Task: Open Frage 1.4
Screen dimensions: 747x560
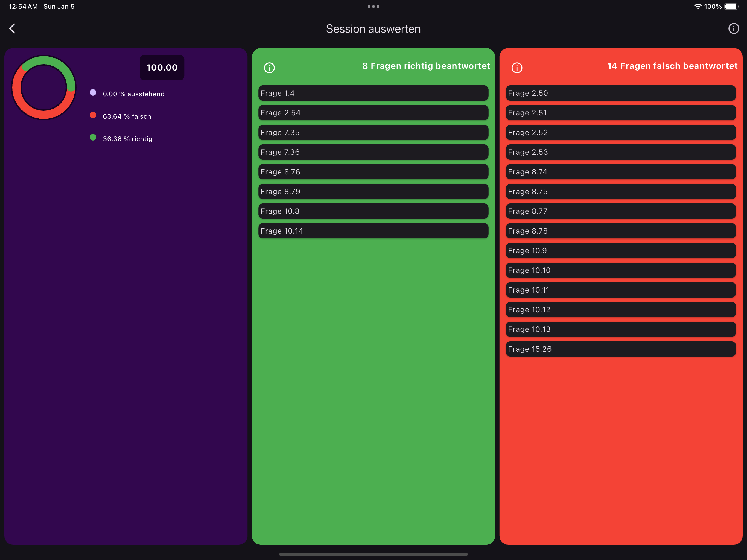Action: point(373,93)
